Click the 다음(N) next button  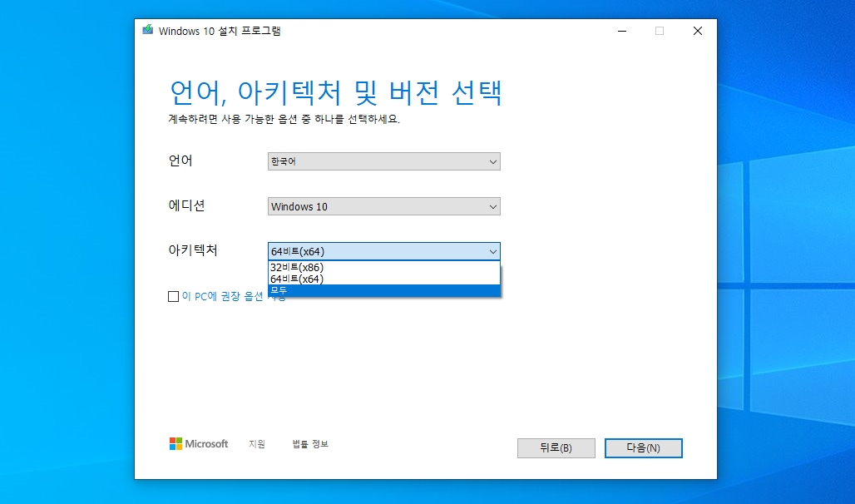(x=644, y=447)
